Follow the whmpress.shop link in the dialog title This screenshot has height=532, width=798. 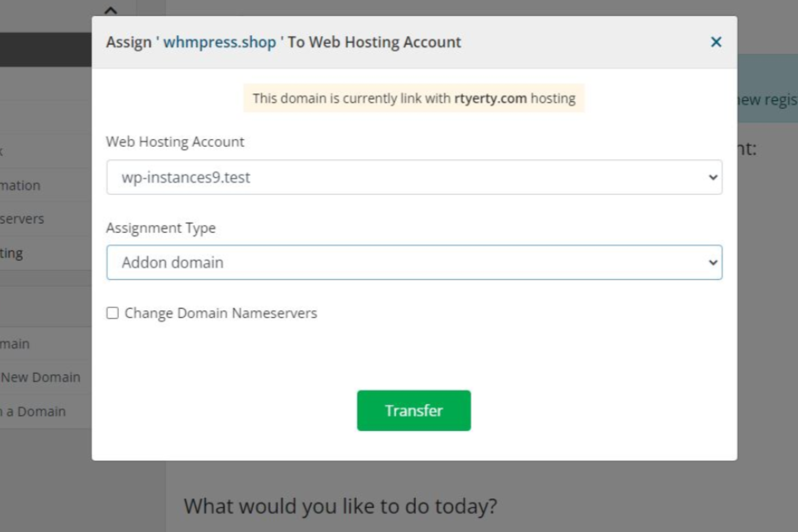pyautogui.click(x=220, y=42)
